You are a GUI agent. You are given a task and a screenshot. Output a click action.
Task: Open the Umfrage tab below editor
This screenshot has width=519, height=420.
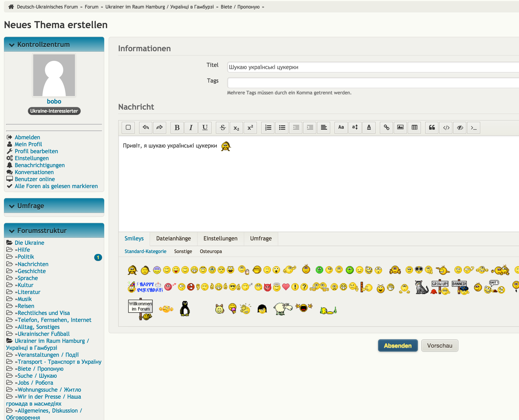261,238
